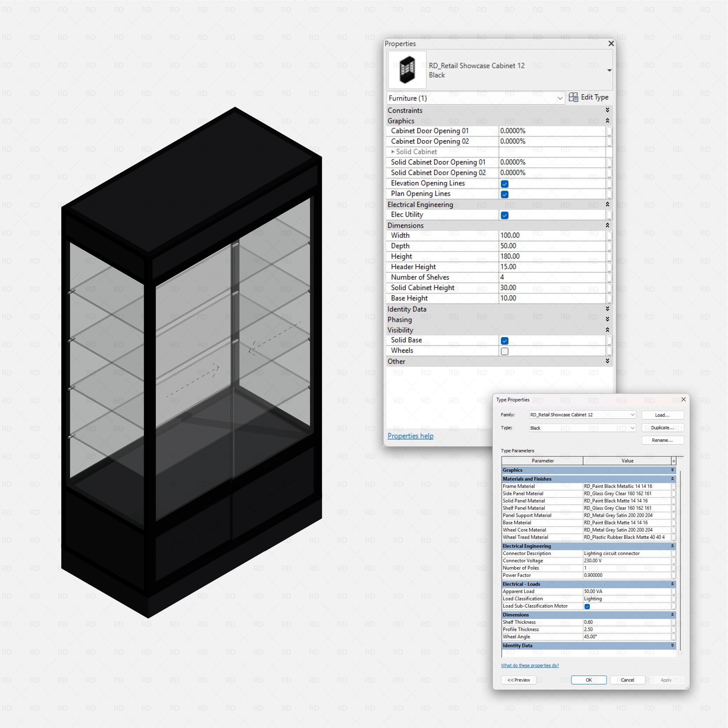This screenshot has width=728, height=728.
Task: Close the Properties palette
Action: tap(611, 44)
